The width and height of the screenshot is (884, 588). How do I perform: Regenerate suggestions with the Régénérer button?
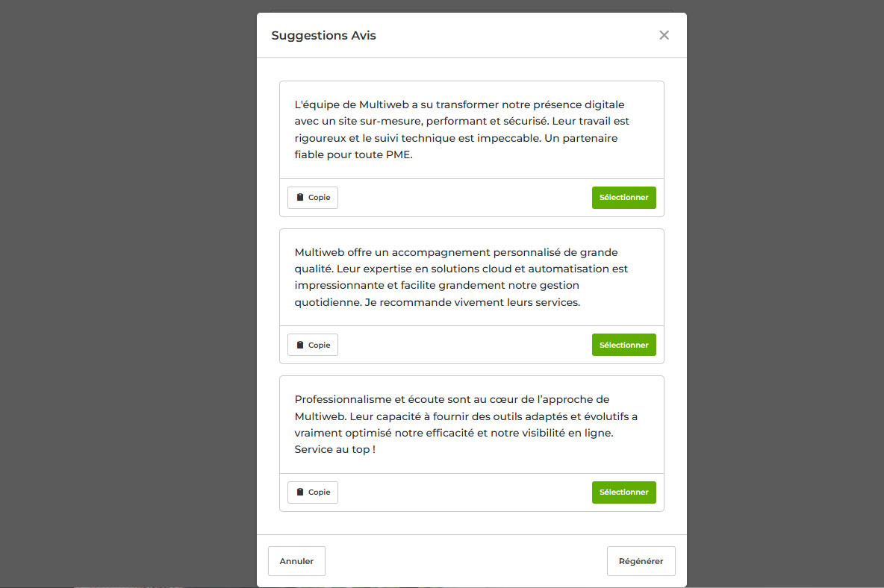[641, 561]
